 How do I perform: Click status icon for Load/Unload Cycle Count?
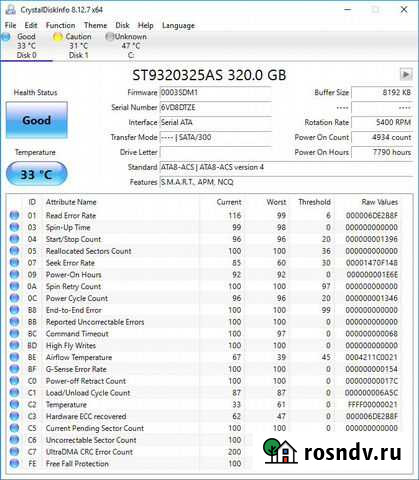[x=14, y=393]
